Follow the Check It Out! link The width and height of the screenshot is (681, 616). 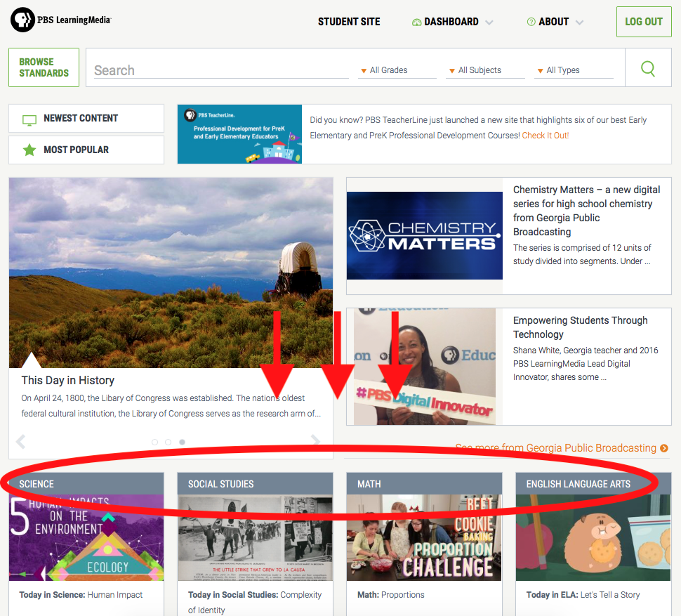(x=545, y=135)
